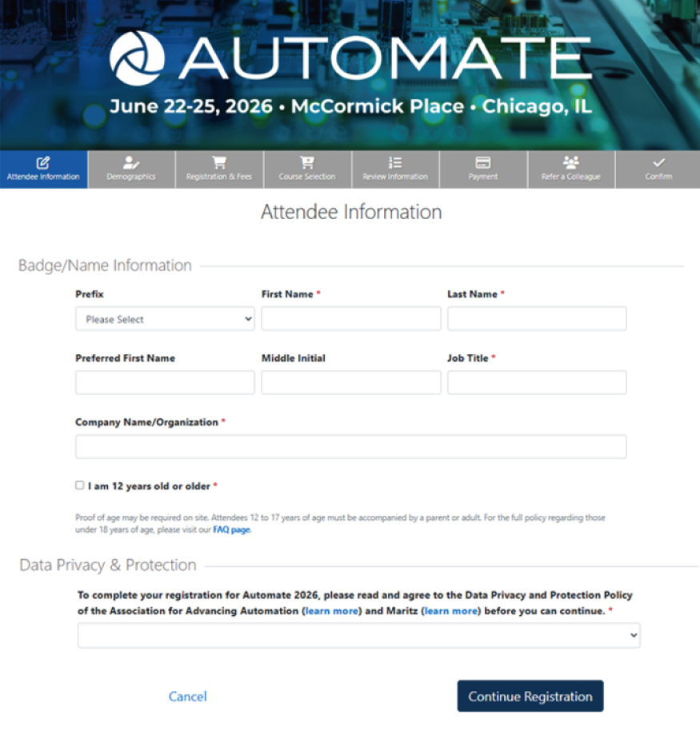Open the Review Information step

[x=395, y=170]
